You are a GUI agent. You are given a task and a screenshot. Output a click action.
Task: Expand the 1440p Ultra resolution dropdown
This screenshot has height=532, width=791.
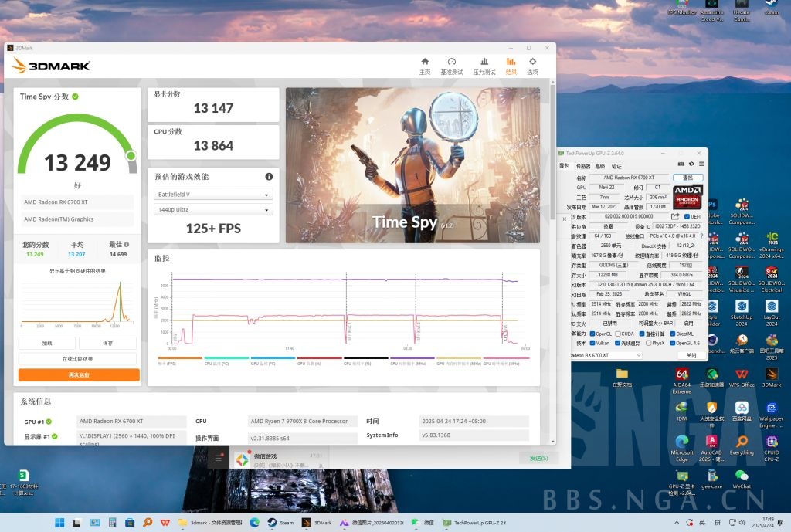(x=213, y=209)
